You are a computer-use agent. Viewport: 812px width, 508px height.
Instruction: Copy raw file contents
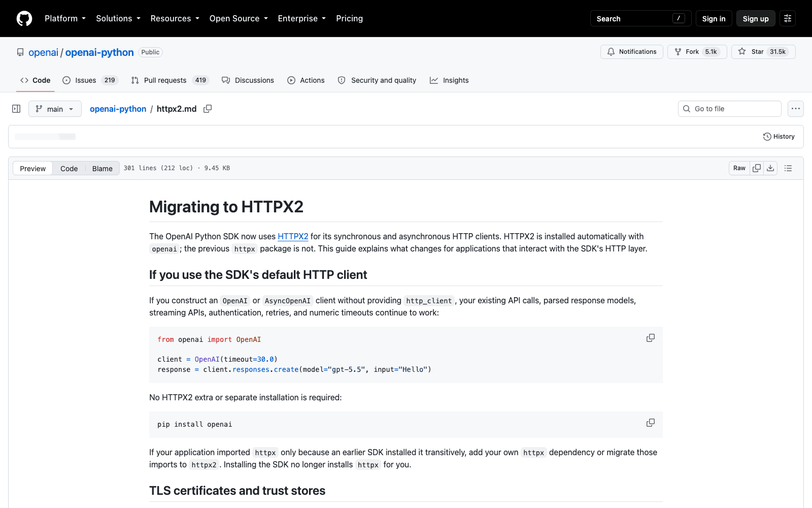tap(757, 168)
